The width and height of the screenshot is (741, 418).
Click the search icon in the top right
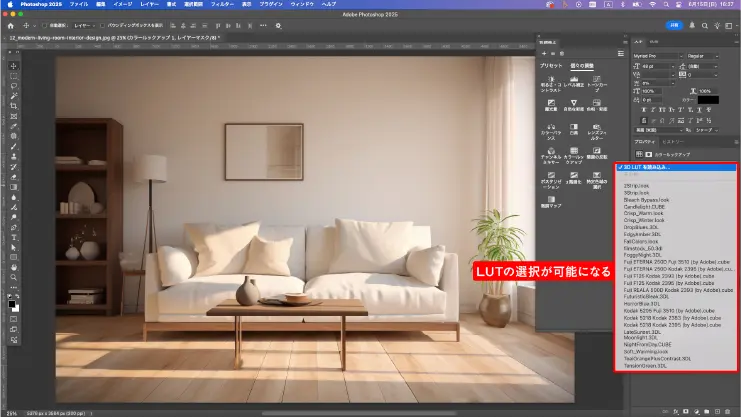coord(705,26)
